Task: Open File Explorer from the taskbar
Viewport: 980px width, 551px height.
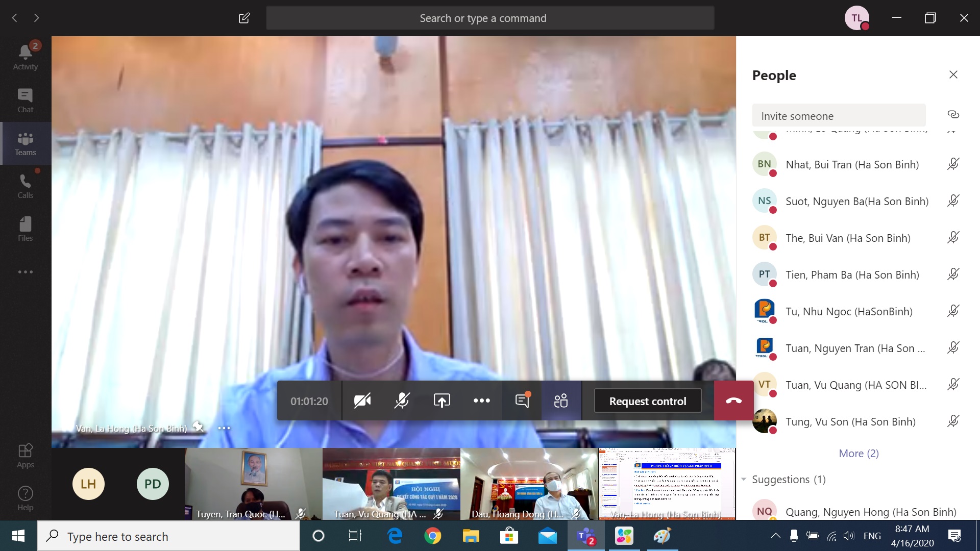Action: click(x=471, y=536)
